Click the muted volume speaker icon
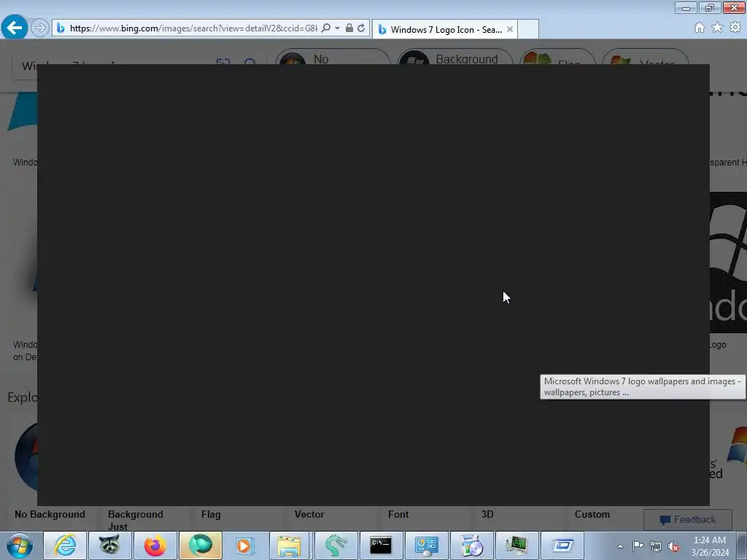 pyautogui.click(x=673, y=546)
